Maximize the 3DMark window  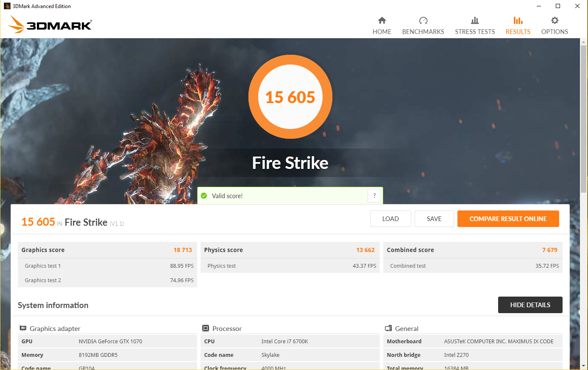point(558,6)
